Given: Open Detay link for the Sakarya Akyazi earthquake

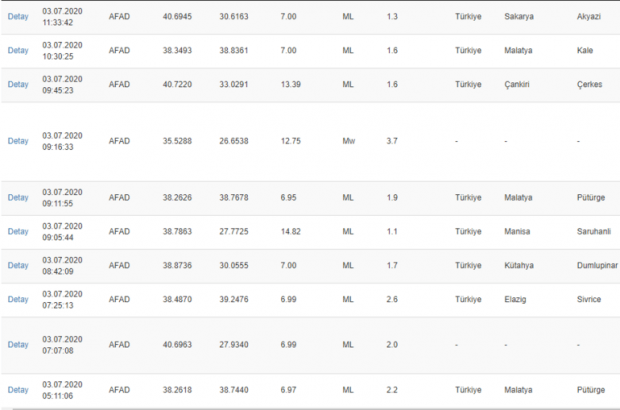Looking at the screenshot, I should [18, 18].
